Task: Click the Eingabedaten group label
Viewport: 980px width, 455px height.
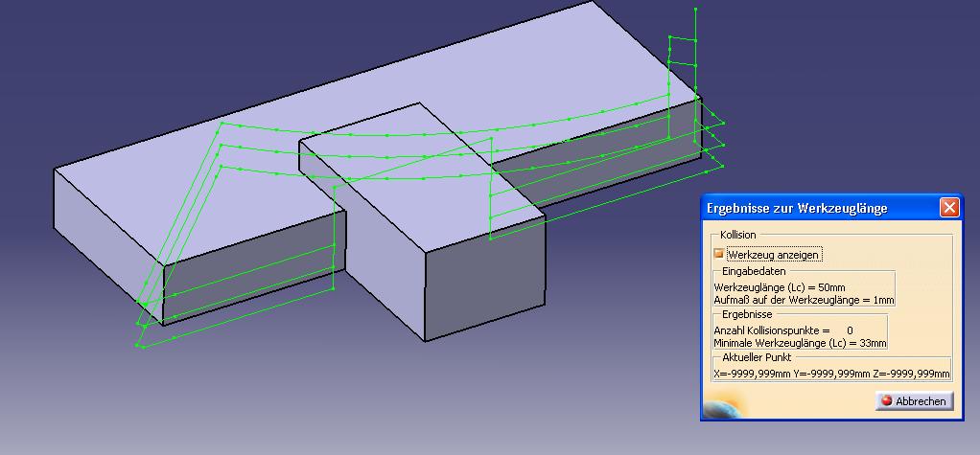Action: 754,271
